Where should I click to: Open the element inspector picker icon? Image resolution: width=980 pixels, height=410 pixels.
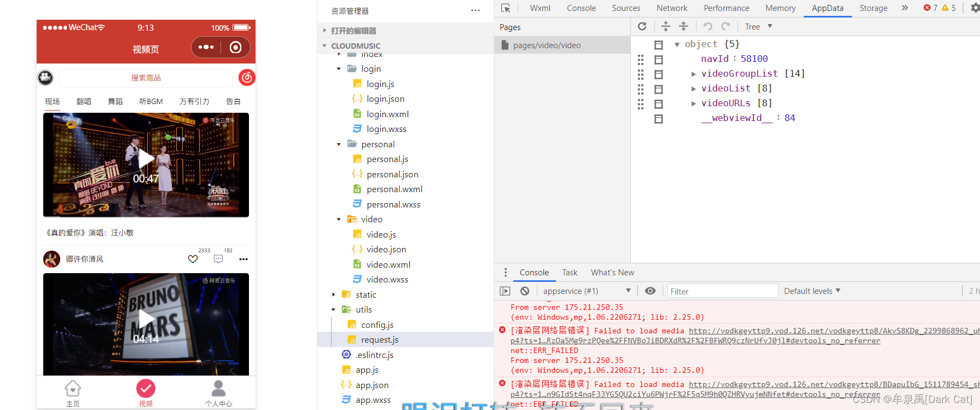tap(506, 8)
